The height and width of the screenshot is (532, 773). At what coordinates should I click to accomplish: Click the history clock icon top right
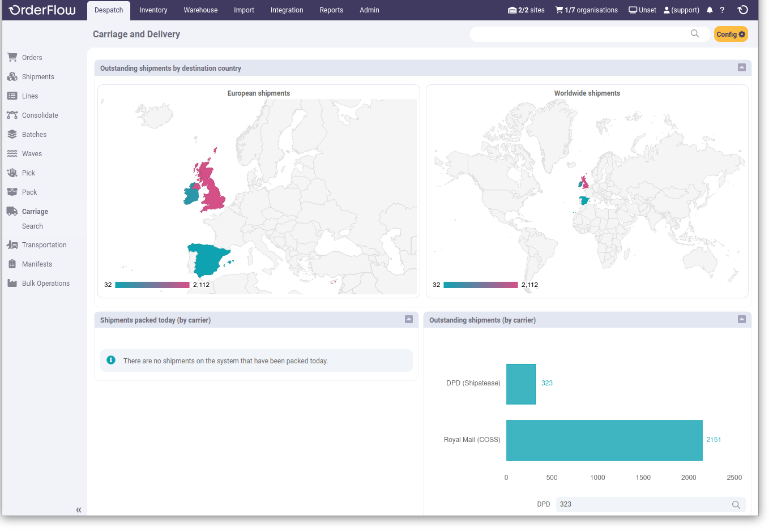[x=742, y=10]
